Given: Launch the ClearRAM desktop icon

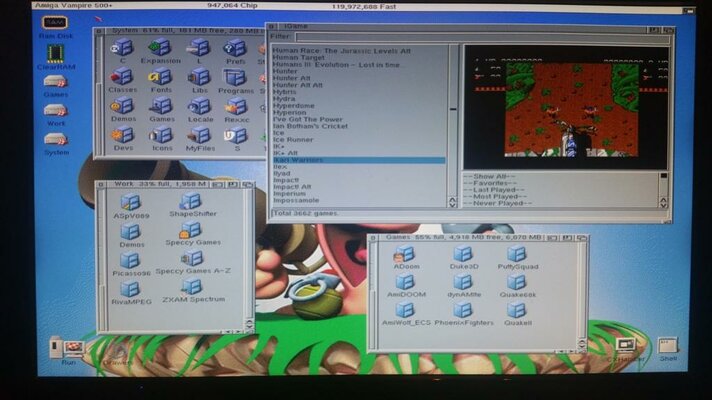Looking at the screenshot, I should (x=55, y=53).
